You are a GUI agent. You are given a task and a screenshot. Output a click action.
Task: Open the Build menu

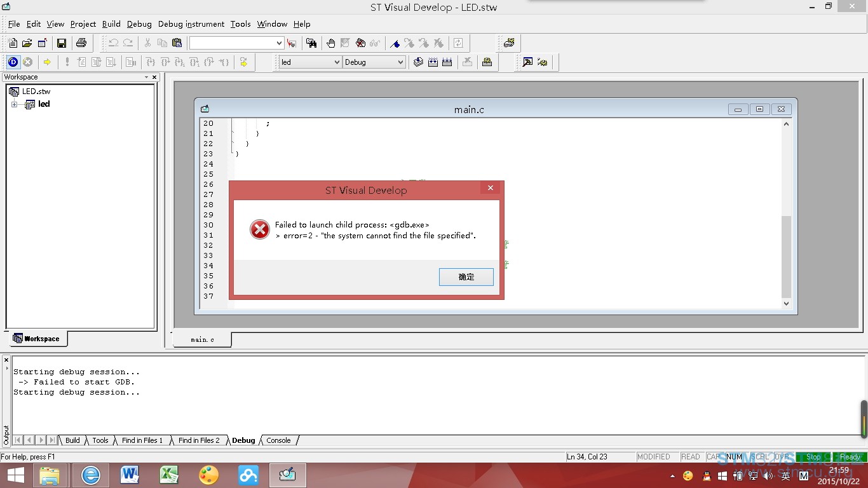coord(111,24)
